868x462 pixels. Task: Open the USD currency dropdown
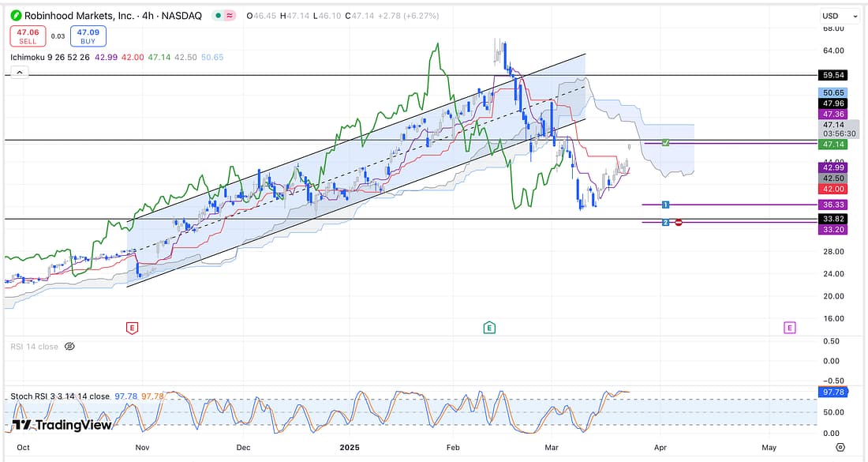click(x=840, y=16)
